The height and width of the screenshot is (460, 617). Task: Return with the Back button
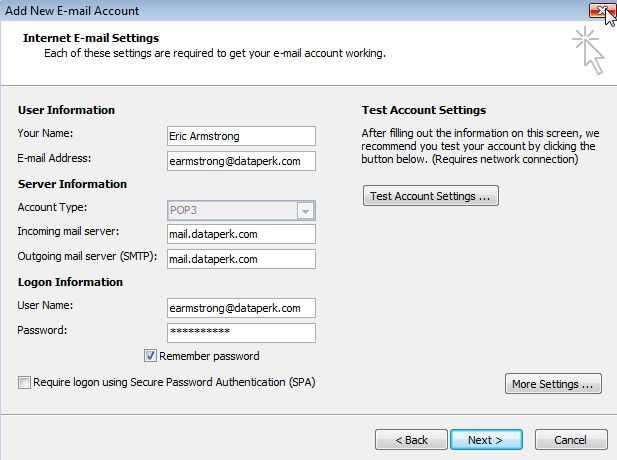click(x=411, y=440)
